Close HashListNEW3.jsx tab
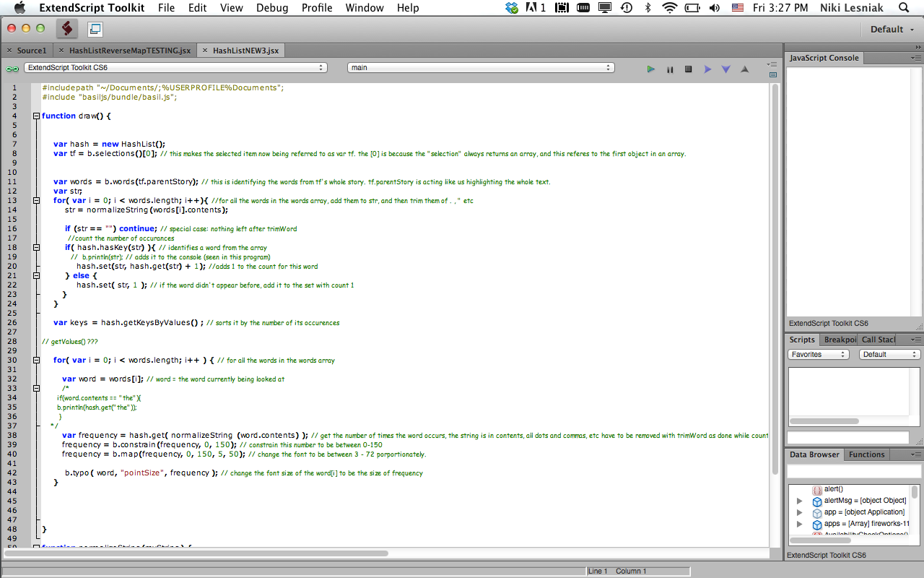Viewport: 924px width, 578px height. [205, 51]
